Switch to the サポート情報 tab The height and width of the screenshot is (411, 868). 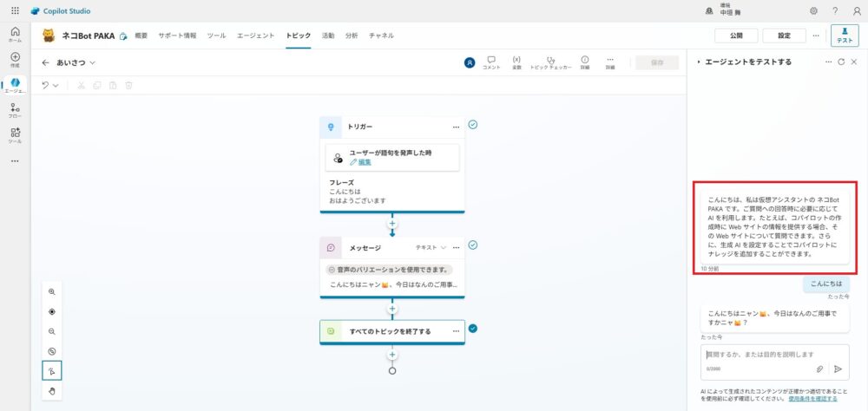coord(177,36)
